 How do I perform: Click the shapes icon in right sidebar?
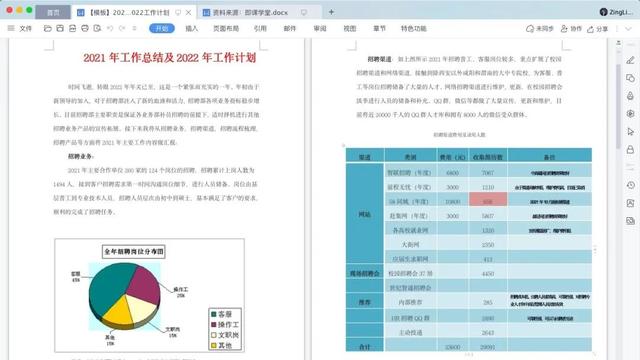click(631, 78)
